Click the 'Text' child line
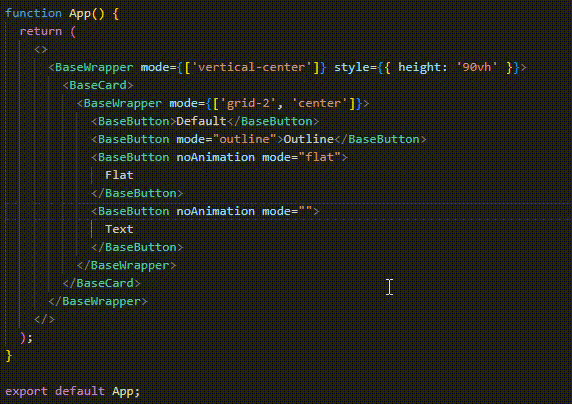Viewport: 572px width, 404px height. click(x=119, y=229)
